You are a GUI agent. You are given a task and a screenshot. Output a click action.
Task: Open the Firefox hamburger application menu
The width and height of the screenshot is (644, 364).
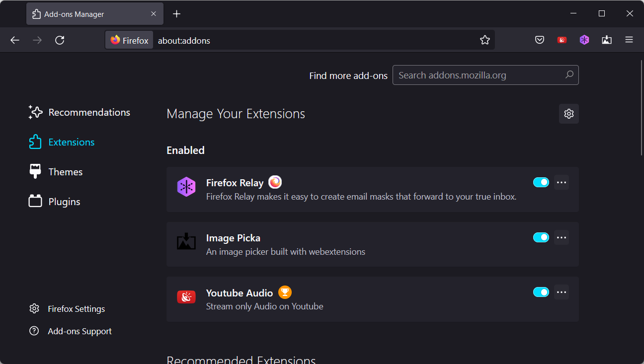point(629,40)
